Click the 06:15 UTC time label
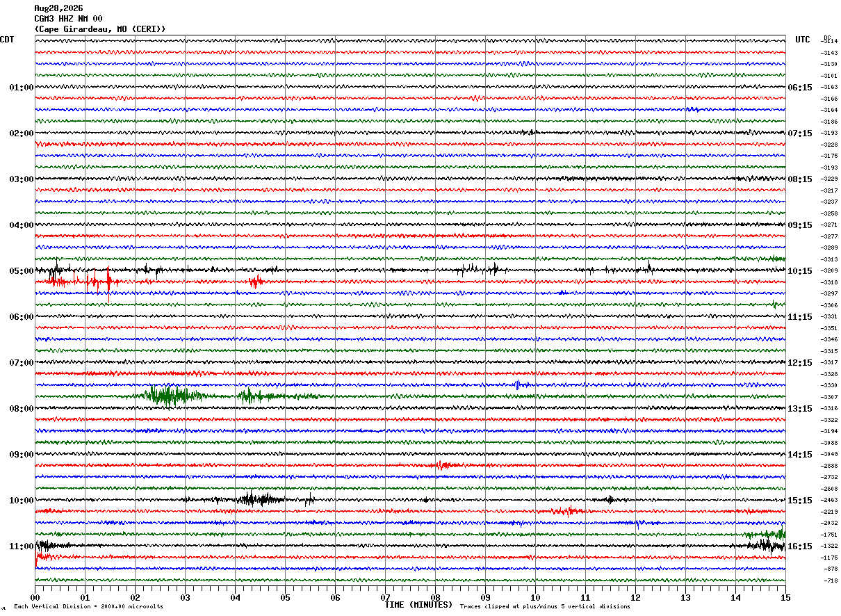Screen dimensions: 841x616 [x=800, y=88]
